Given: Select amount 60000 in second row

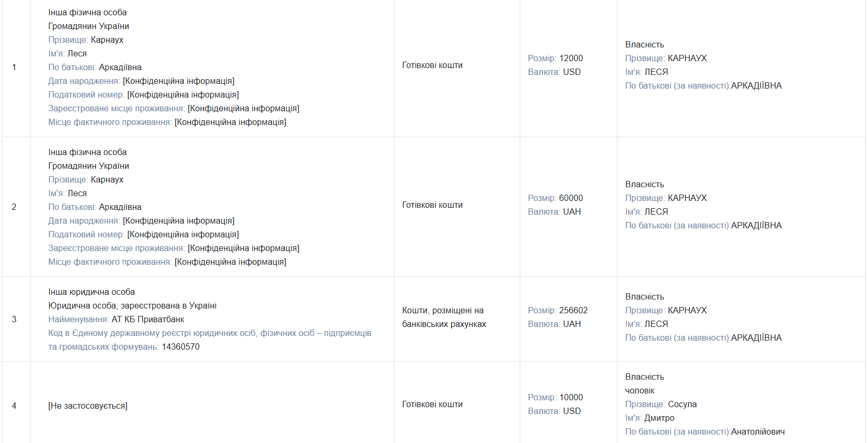Looking at the screenshot, I should pos(571,198).
